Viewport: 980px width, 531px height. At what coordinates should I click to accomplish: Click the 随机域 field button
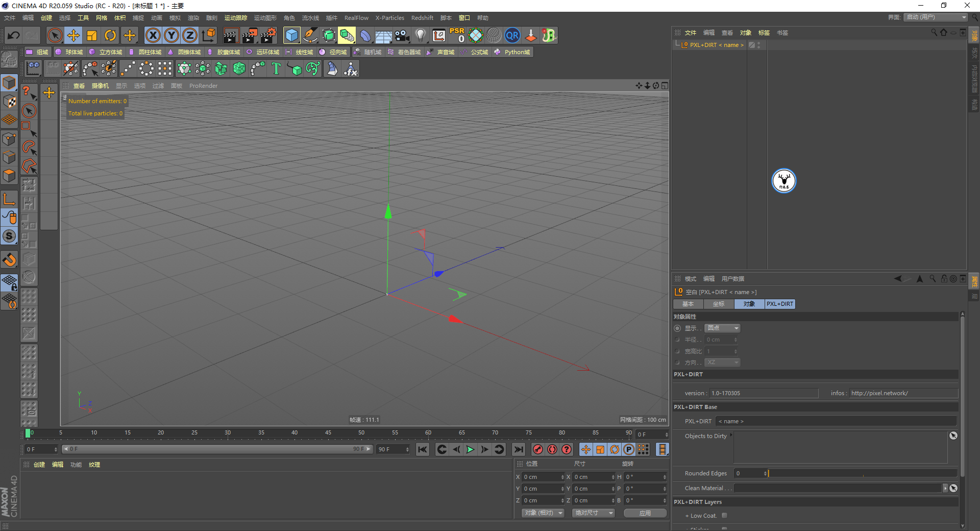tap(368, 52)
